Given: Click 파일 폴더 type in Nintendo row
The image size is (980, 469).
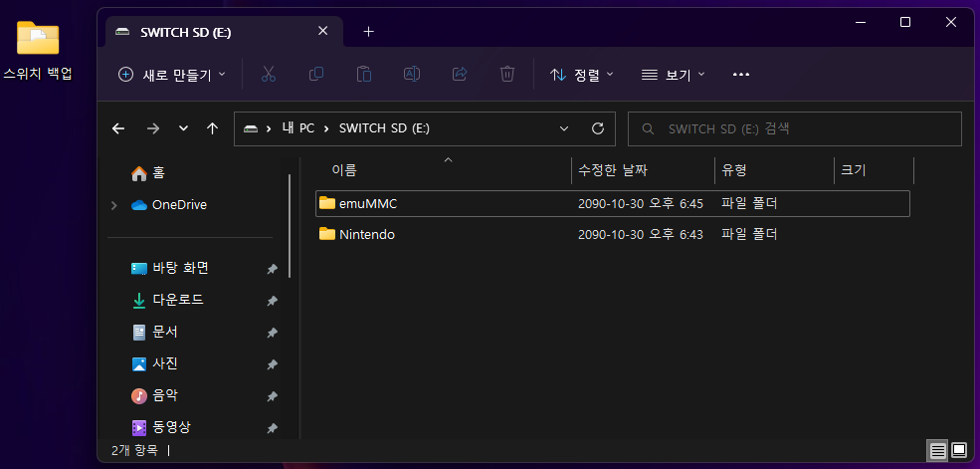Looking at the screenshot, I should [x=749, y=235].
